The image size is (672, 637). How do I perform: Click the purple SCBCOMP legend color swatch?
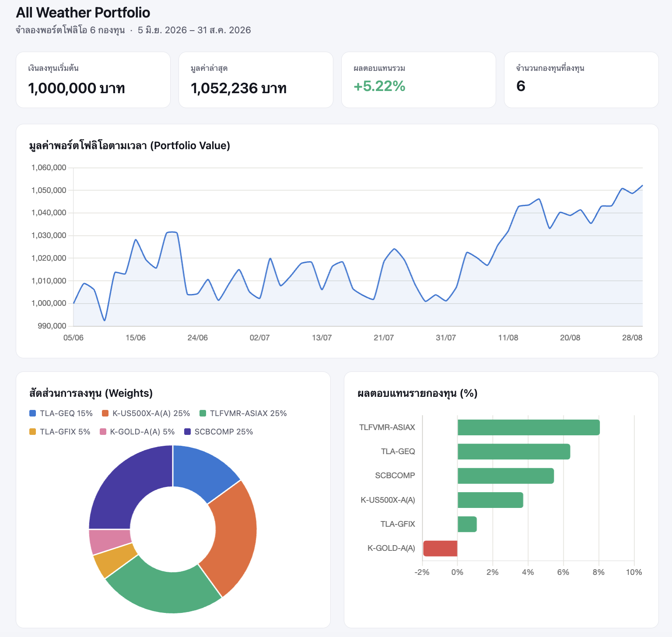pos(188,432)
